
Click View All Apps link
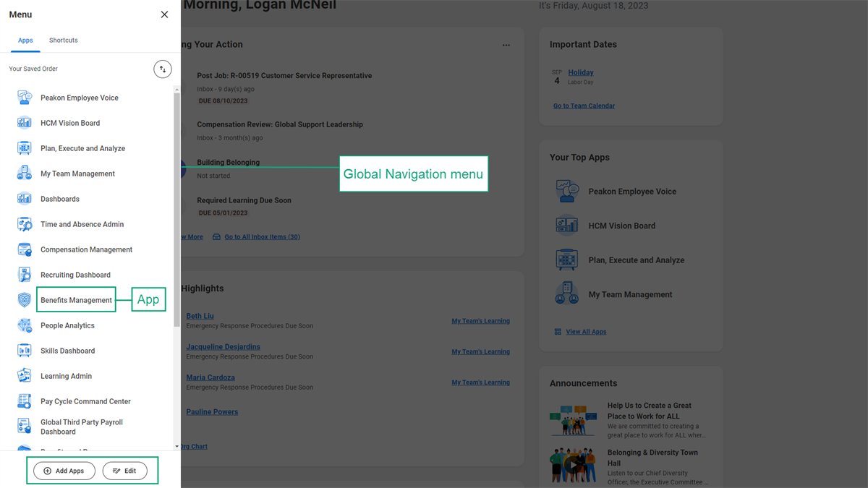click(586, 332)
